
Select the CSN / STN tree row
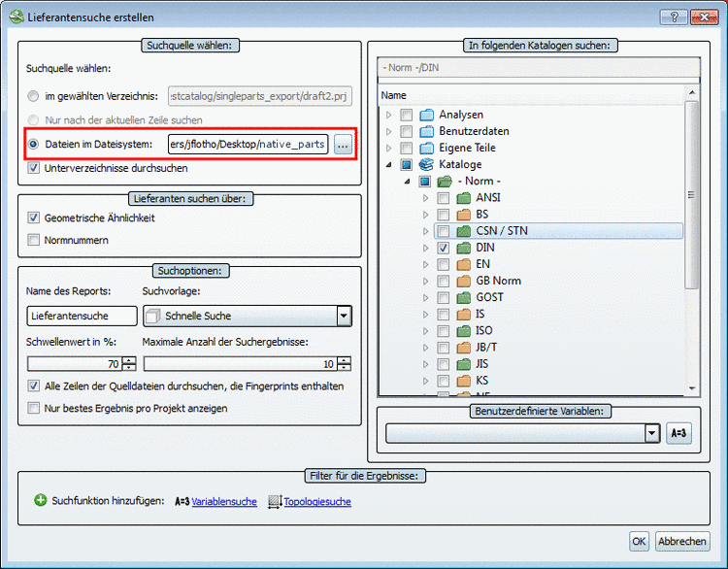tap(558, 231)
